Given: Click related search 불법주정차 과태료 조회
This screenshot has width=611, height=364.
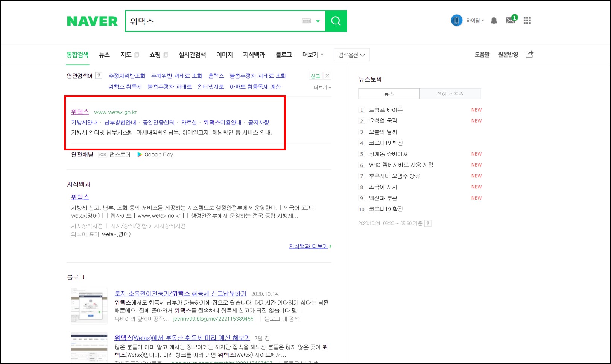Looking at the screenshot, I should coord(258,76).
